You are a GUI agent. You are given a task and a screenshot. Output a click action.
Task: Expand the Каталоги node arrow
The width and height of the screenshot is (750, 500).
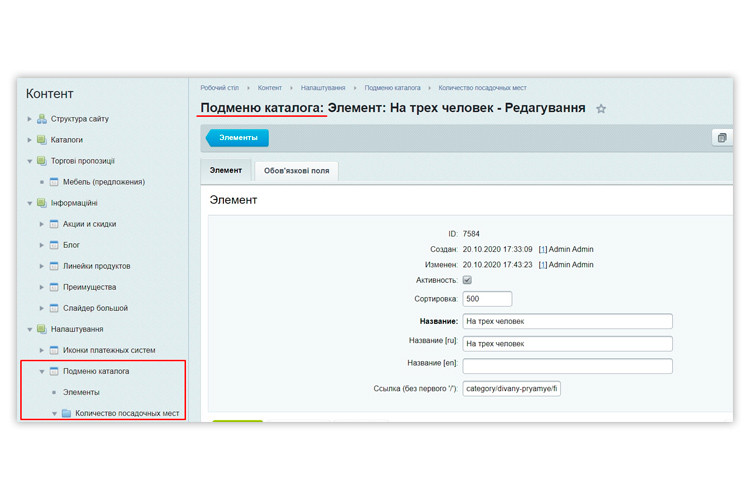[30, 140]
